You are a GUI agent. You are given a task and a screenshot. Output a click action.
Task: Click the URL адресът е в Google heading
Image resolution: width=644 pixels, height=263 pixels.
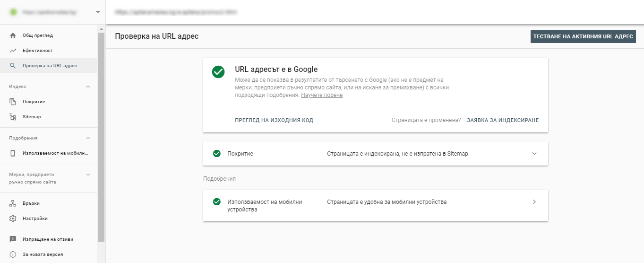pos(276,70)
